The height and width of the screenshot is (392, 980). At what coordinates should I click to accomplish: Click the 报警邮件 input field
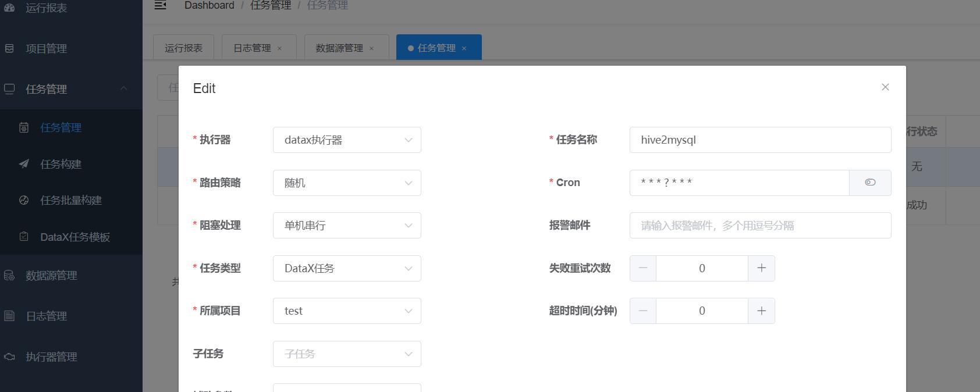tap(760, 226)
